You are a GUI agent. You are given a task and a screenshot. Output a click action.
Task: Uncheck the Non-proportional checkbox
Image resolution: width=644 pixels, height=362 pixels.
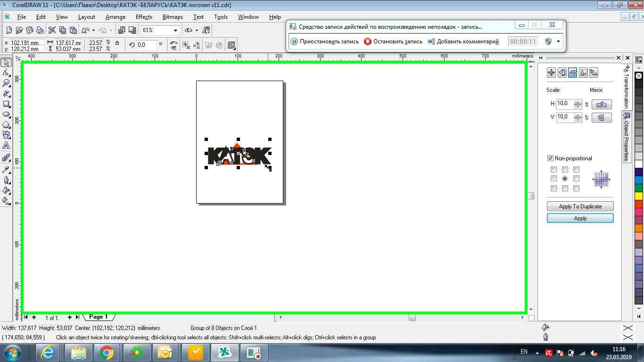click(x=550, y=158)
